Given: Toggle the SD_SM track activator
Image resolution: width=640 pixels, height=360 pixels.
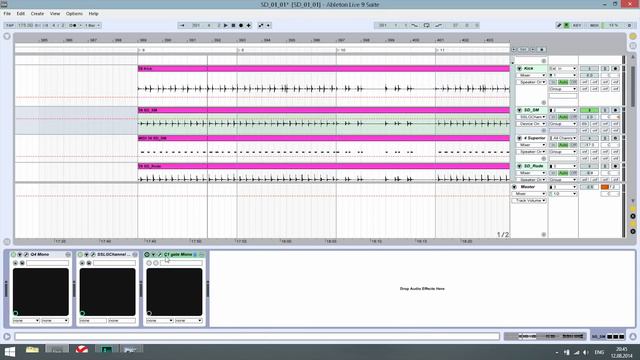Looking at the screenshot, I should pyautogui.click(x=589, y=110).
